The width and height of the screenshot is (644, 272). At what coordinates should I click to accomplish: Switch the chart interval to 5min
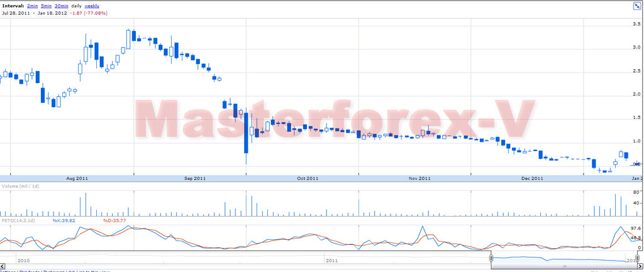click(45, 6)
